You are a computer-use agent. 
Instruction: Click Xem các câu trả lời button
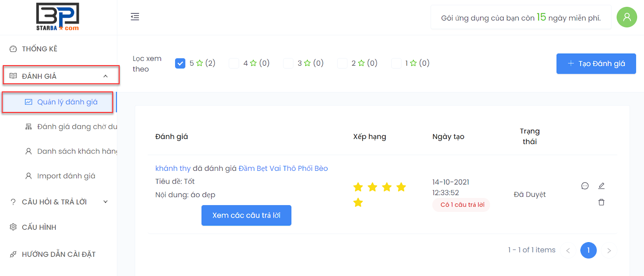click(x=246, y=216)
